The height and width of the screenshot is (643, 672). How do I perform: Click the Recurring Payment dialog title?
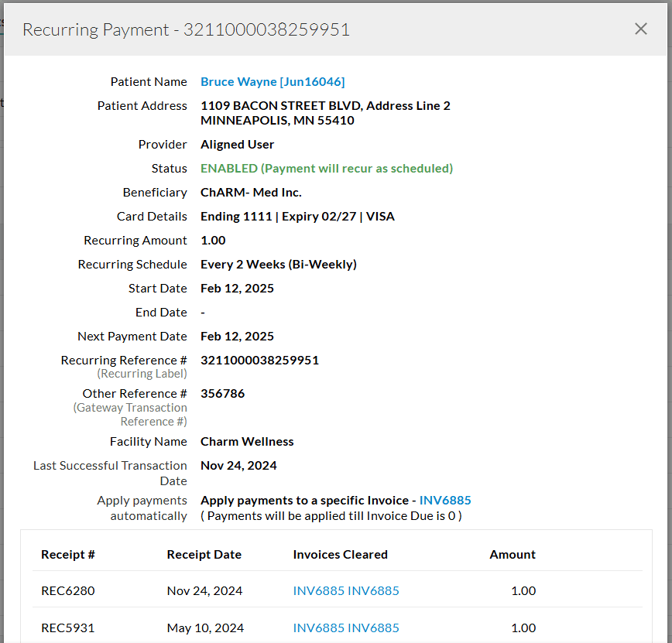pos(186,29)
